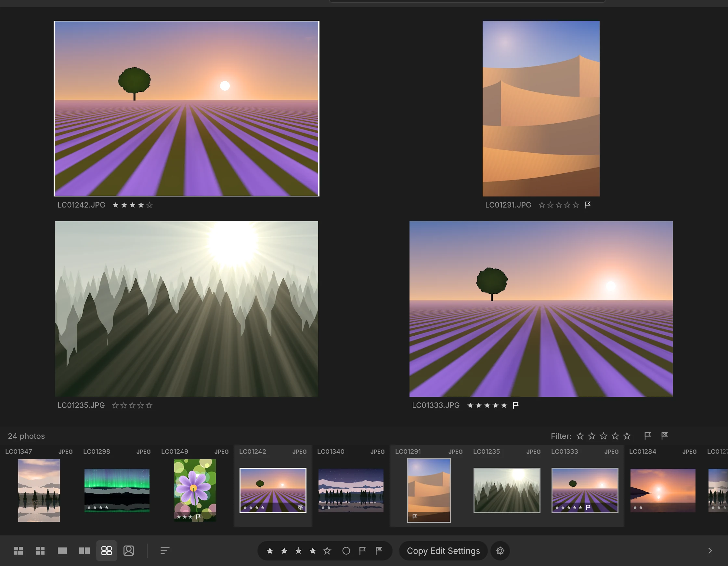Select LC01249 flower thumbnail in filmstrip

point(195,490)
